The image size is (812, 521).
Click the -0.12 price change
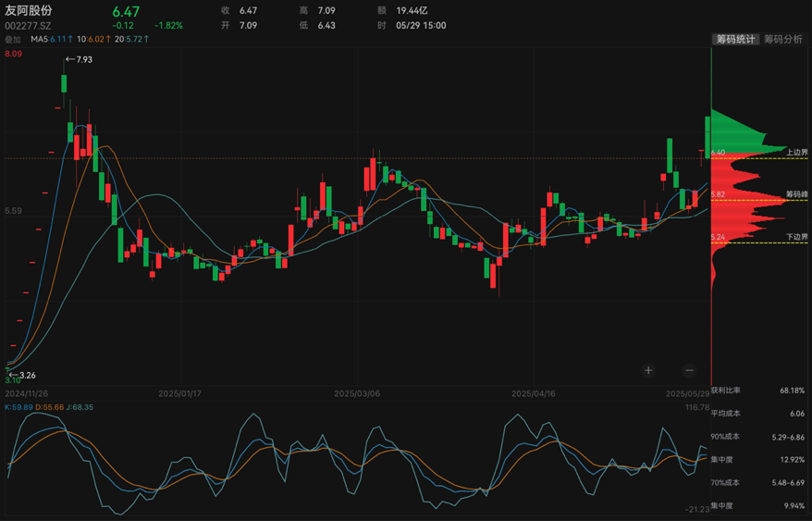[123, 25]
